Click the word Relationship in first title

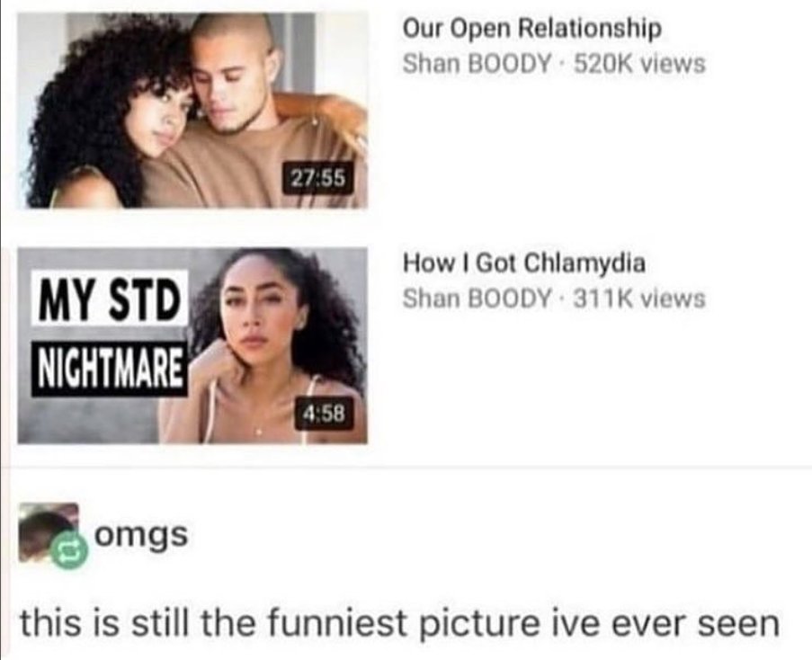click(x=590, y=30)
